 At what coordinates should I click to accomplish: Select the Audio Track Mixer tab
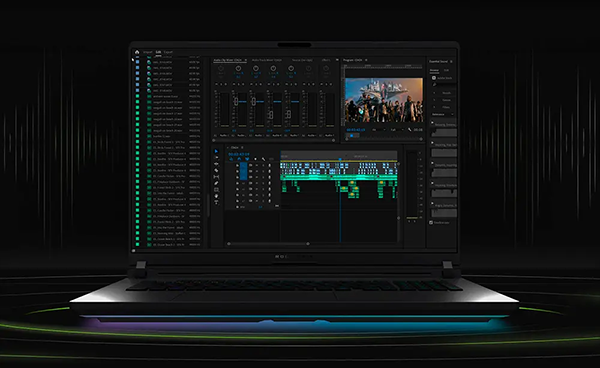[x=267, y=60]
